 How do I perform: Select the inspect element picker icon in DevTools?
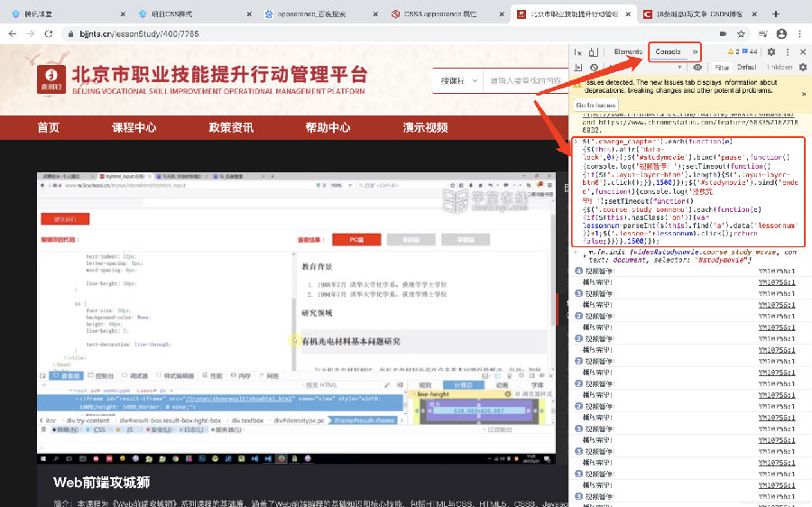[578, 51]
